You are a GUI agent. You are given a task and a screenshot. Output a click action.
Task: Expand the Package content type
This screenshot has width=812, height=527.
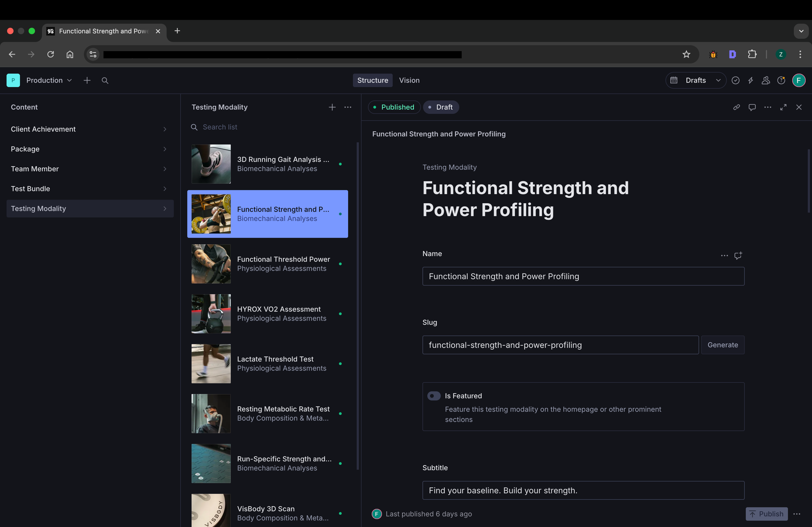90,149
